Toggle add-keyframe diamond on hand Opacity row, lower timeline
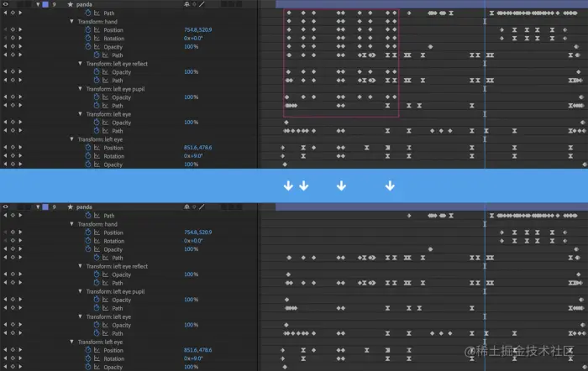The image size is (588, 371). coord(13,249)
